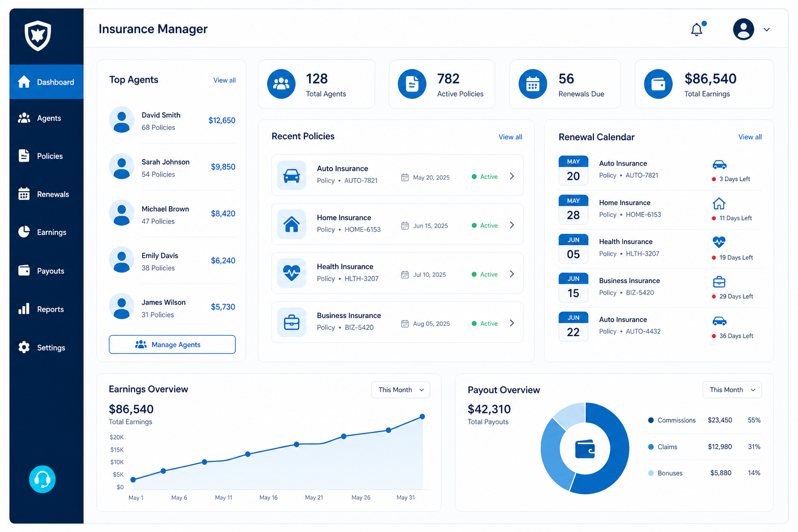Image resolution: width=798 pixels, height=532 pixels.
Task: Open the headset support chat button
Action: click(42, 479)
